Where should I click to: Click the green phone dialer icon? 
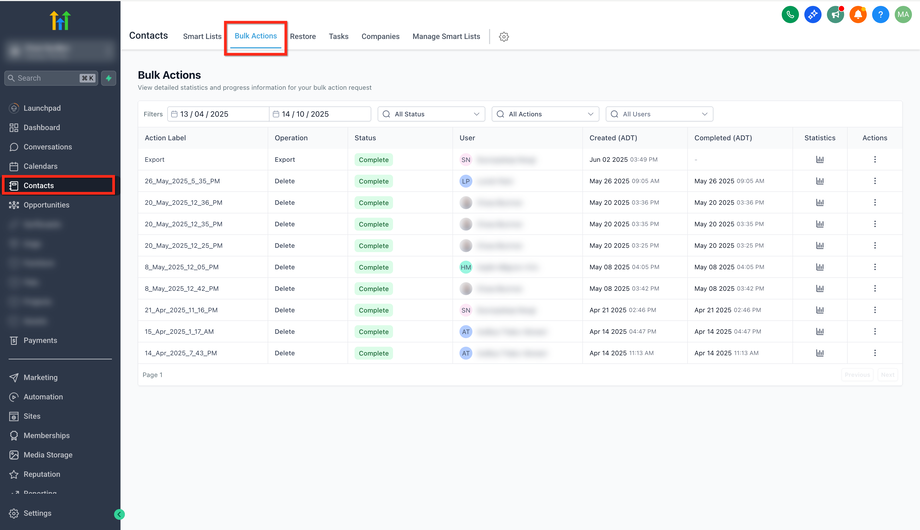click(x=790, y=15)
